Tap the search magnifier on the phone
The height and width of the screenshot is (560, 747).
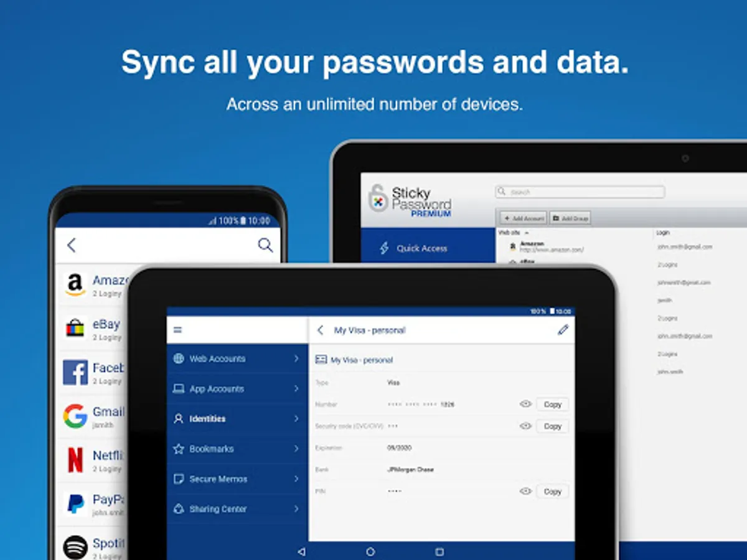click(x=266, y=245)
